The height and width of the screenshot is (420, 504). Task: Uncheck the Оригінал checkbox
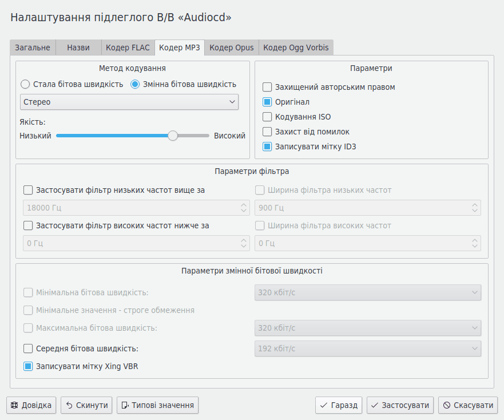(267, 102)
